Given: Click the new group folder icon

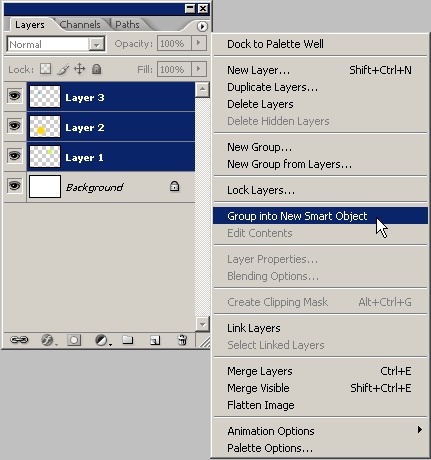Looking at the screenshot, I should click(128, 340).
